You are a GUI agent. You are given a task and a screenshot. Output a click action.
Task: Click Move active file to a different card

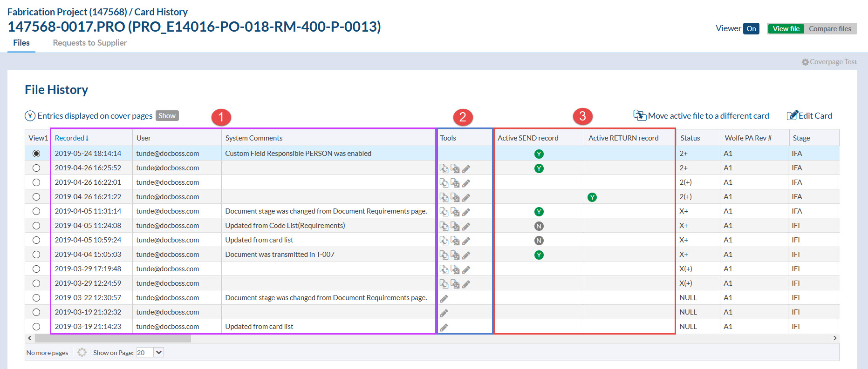coord(701,115)
